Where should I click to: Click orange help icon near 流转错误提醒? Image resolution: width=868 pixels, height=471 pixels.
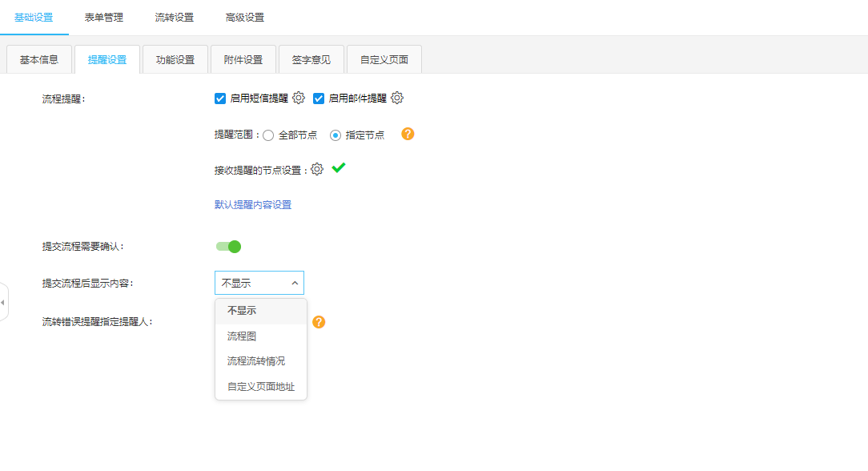319,322
